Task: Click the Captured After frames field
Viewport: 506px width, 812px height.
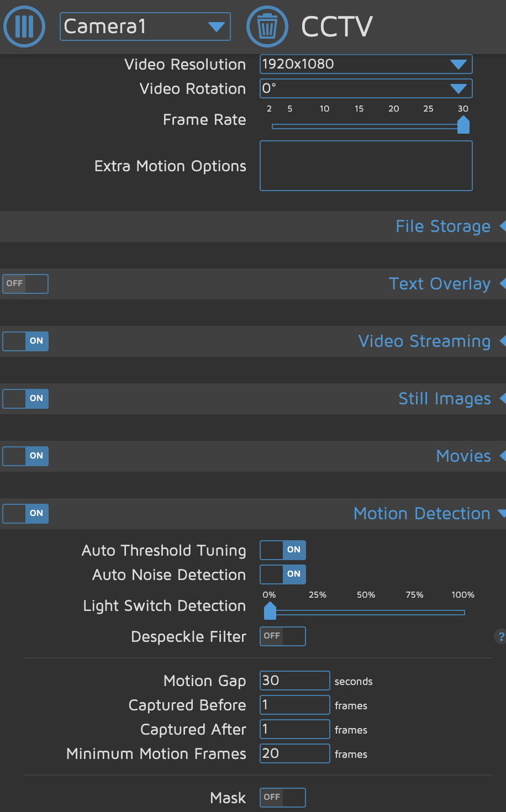Action: pyautogui.click(x=295, y=729)
